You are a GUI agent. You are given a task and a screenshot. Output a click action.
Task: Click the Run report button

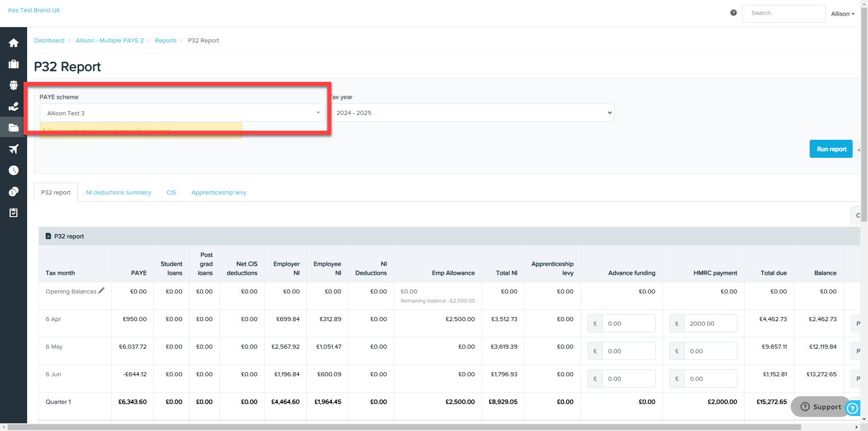[x=831, y=149]
